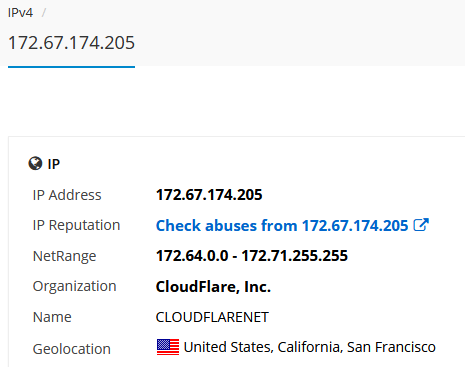Click the NetRange field label
This screenshot has width=465, height=367.
coord(64,256)
